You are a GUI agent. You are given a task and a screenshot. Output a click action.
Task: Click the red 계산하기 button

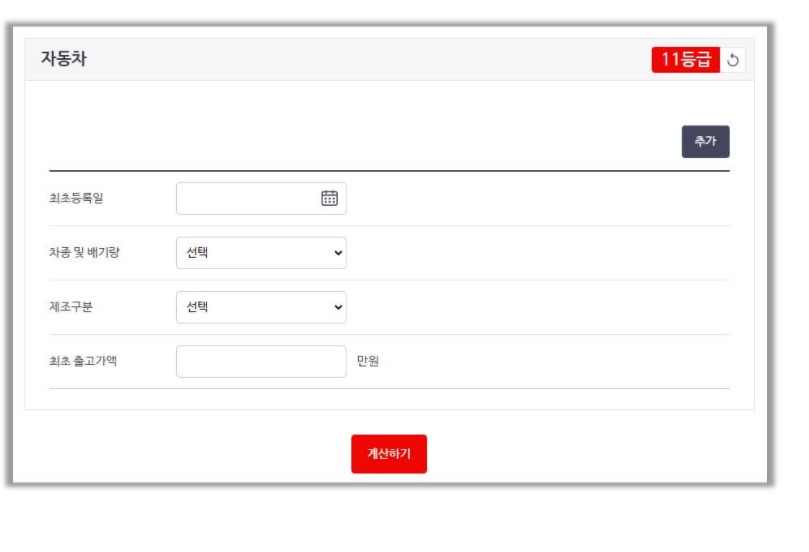pos(389,453)
